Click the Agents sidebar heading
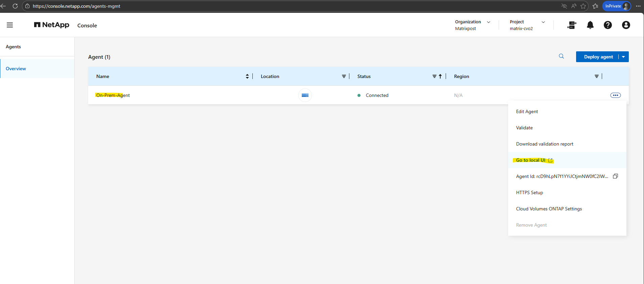644x284 pixels. point(13,47)
